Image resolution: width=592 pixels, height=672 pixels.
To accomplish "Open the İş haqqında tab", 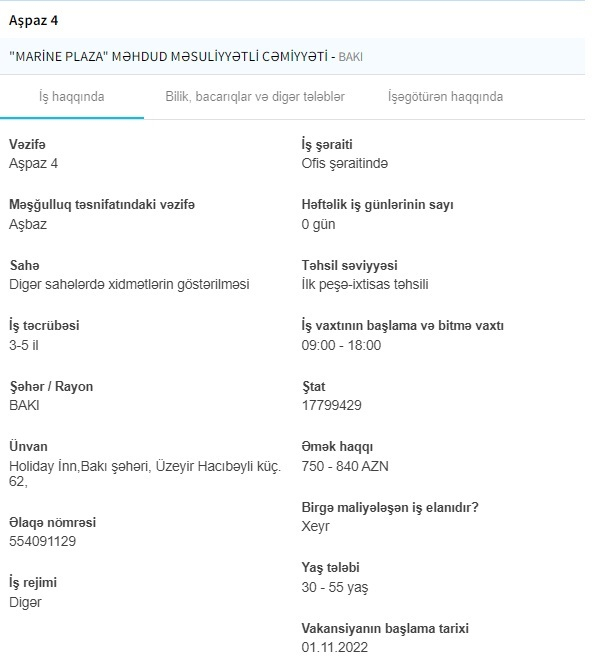I will tap(72, 97).
